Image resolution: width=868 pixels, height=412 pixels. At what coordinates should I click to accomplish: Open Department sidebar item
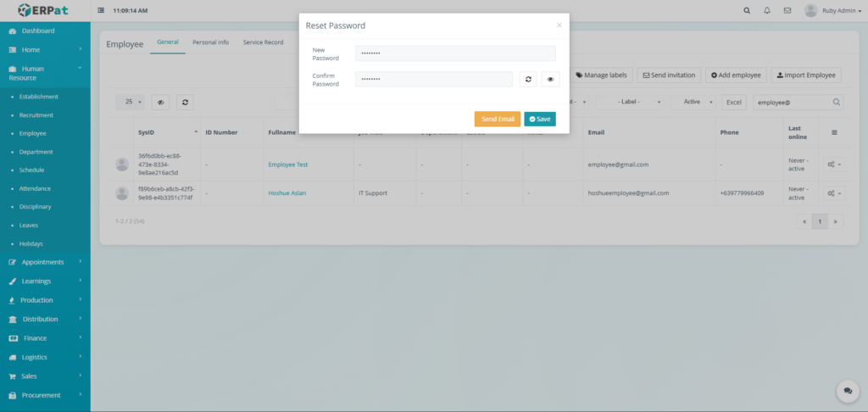point(36,152)
